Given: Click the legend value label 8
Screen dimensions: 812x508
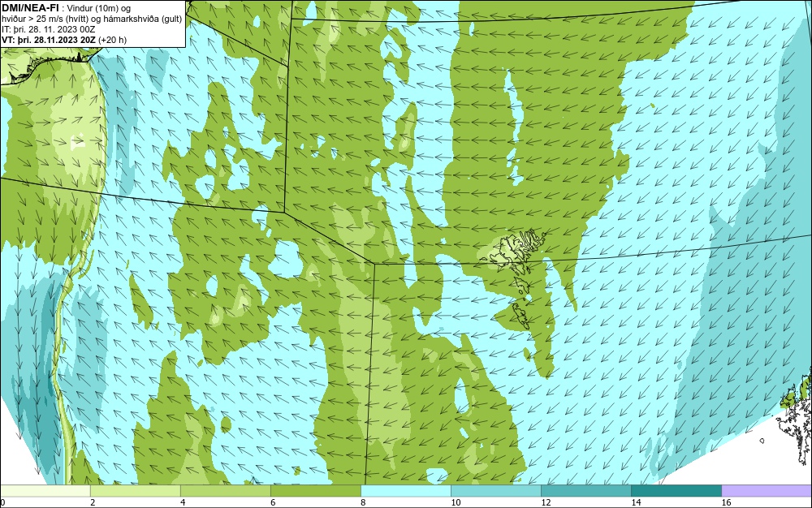Looking at the screenshot, I should (363, 502).
